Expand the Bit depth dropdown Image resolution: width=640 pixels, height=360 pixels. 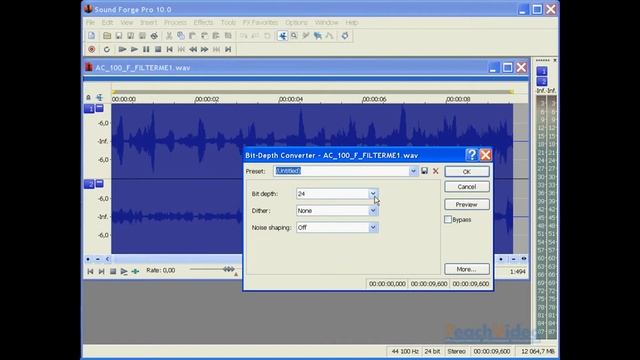pos(373,194)
